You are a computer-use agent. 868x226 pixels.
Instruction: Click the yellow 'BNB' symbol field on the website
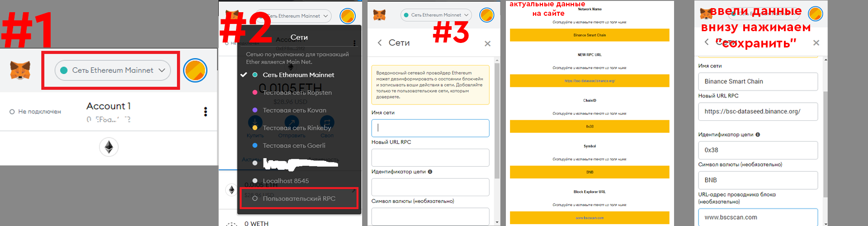pos(590,172)
